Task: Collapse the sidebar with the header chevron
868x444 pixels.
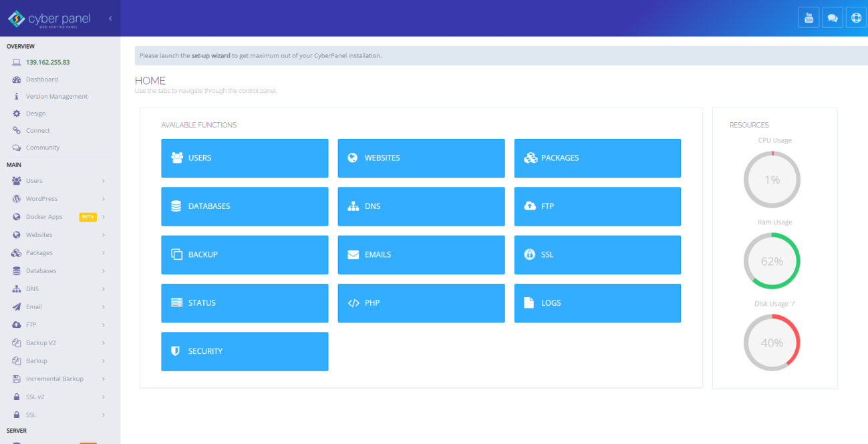Action: 110,18
